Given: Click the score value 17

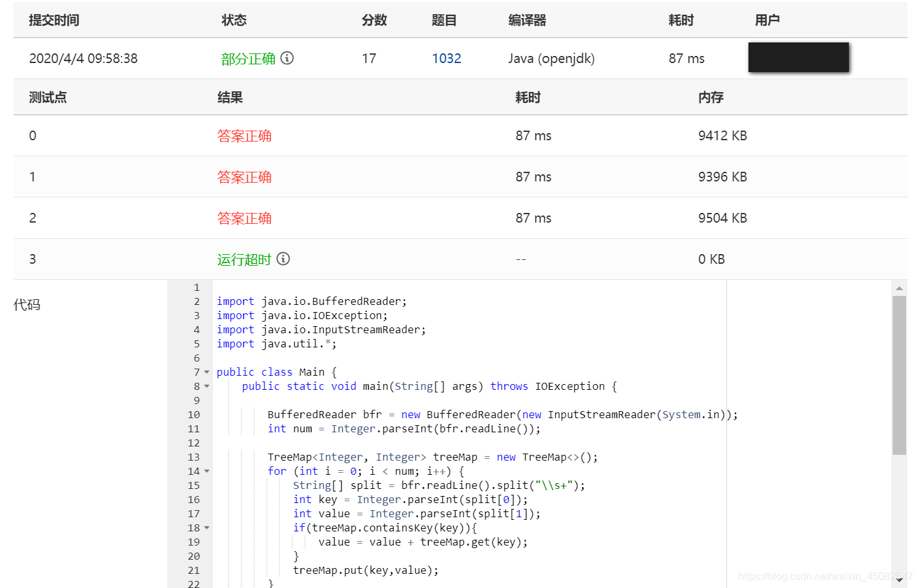Looking at the screenshot, I should 369,59.
